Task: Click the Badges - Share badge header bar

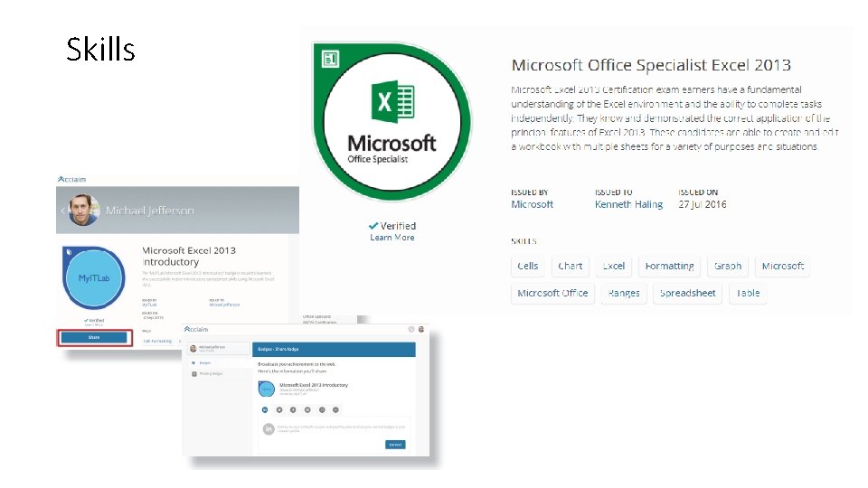Action: click(x=334, y=349)
